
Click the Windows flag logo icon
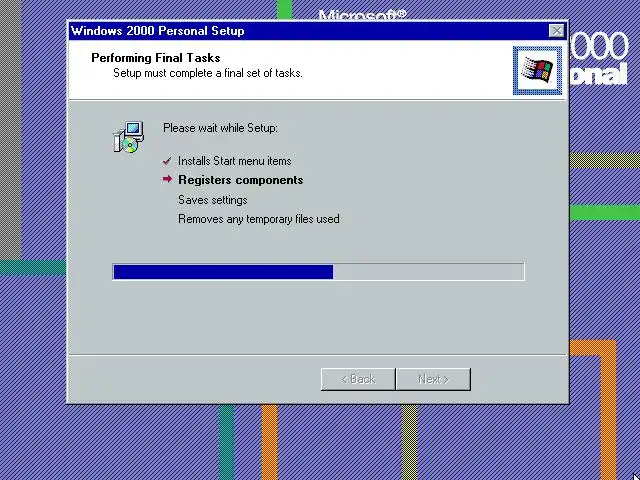(x=537, y=70)
